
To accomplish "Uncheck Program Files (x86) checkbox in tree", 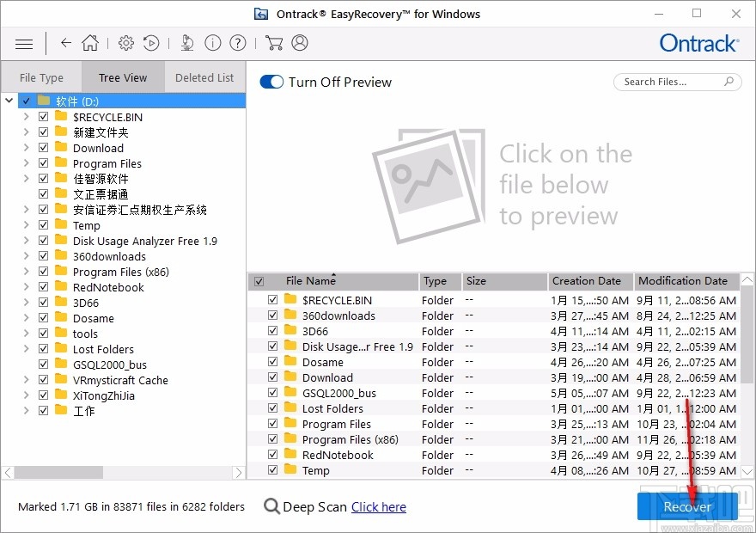I will pos(44,271).
